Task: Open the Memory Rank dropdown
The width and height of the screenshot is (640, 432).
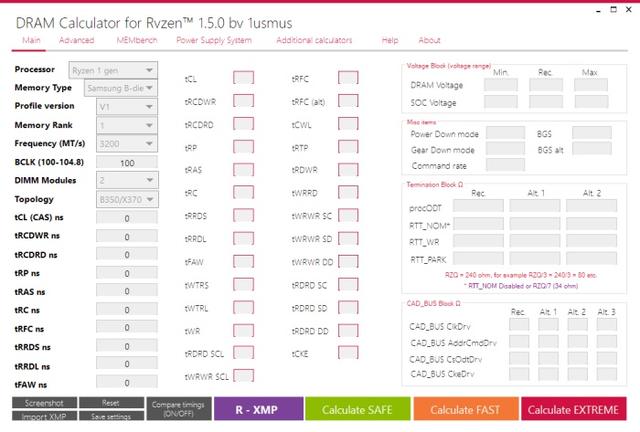Action: point(127,125)
